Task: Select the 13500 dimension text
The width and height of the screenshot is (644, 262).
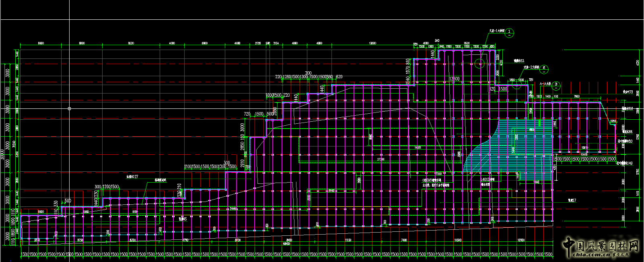Action: tap(454, 79)
